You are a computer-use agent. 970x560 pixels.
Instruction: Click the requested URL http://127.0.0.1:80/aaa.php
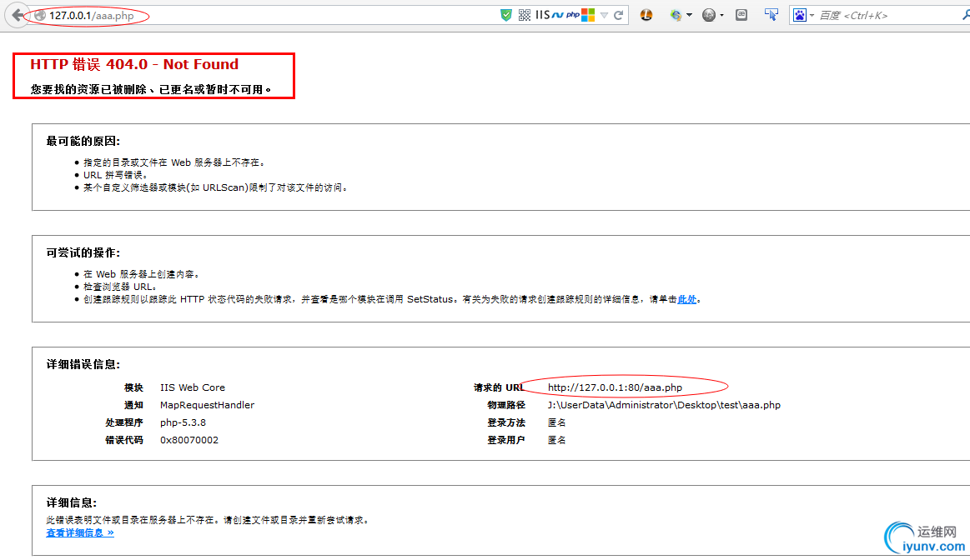tap(615, 387)
